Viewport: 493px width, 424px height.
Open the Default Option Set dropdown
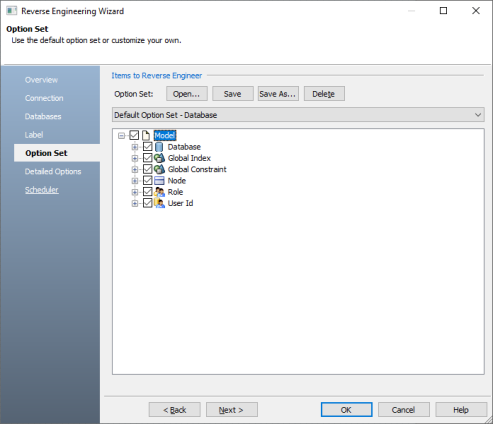[x=298, y=115]
